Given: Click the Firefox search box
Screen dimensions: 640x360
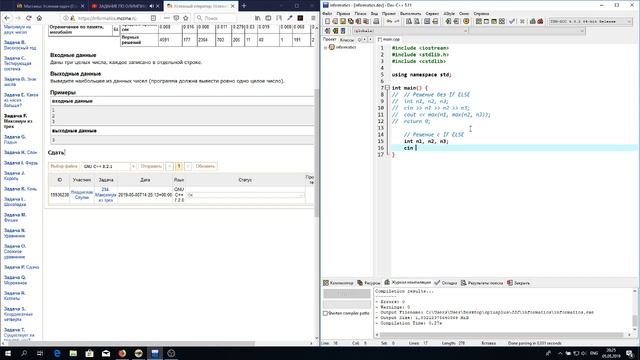Looking at the screenshot, I should pos(215,18).
